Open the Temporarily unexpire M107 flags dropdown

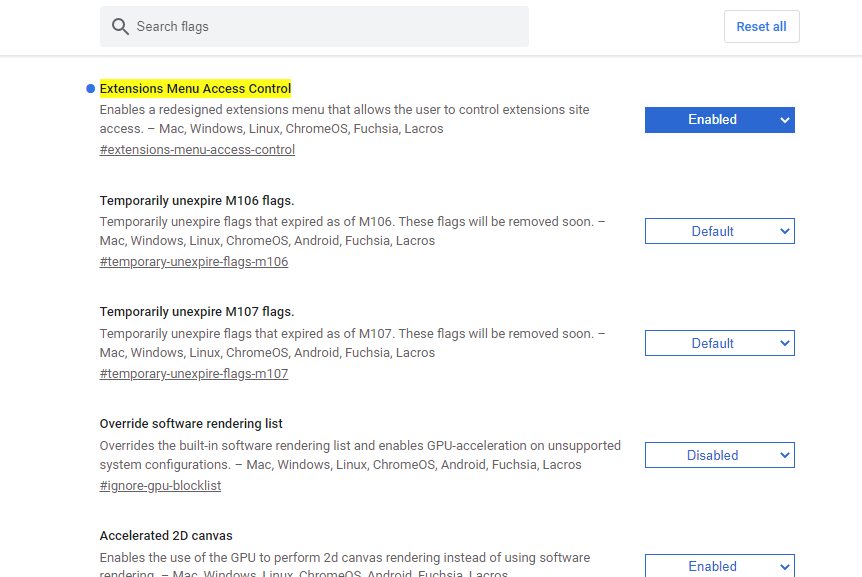tap(719, 344)
